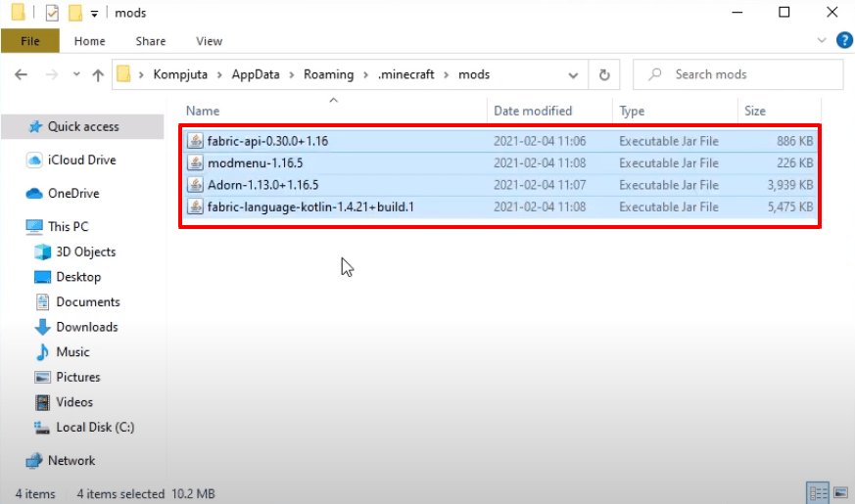Image resolution: width=855 pixels, height=504 pixels.
Task: Click the Forward navigation arrow
Action: [52, 74]
